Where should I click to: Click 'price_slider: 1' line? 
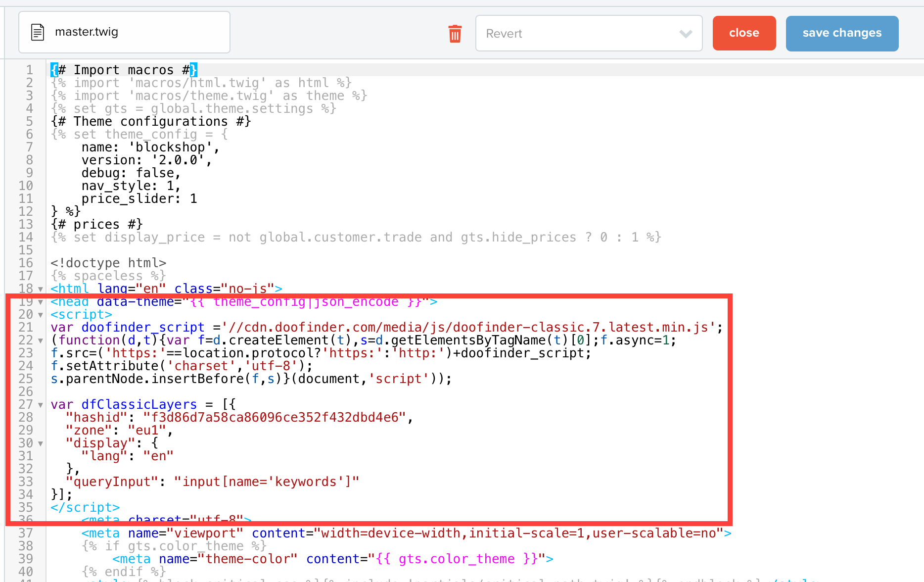(139, 198)
